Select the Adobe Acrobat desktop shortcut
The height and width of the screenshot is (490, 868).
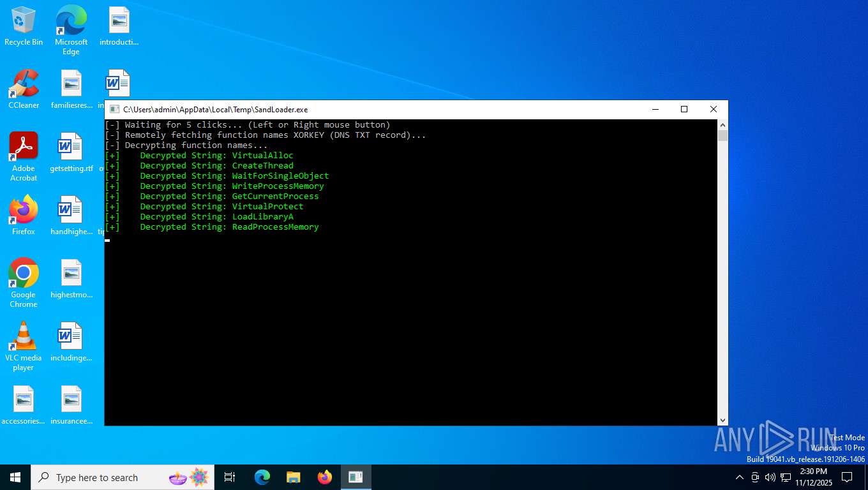click(x=24, y=157)
